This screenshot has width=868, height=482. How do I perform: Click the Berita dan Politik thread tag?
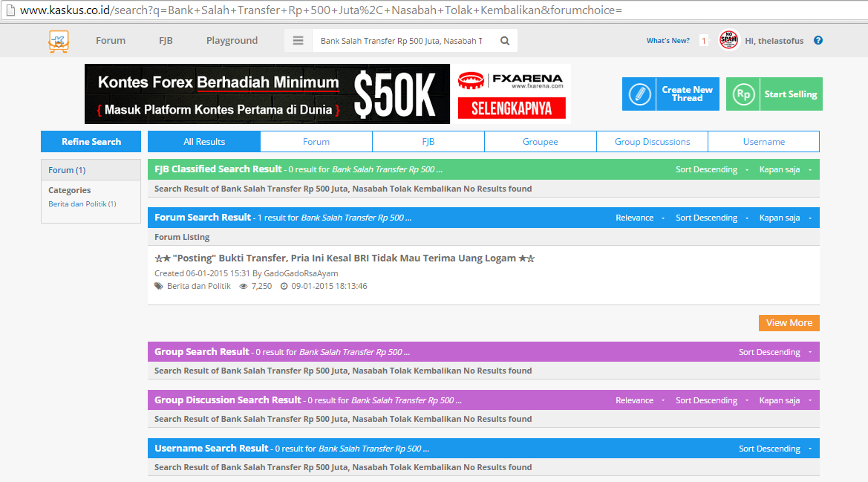click(199, 286)
